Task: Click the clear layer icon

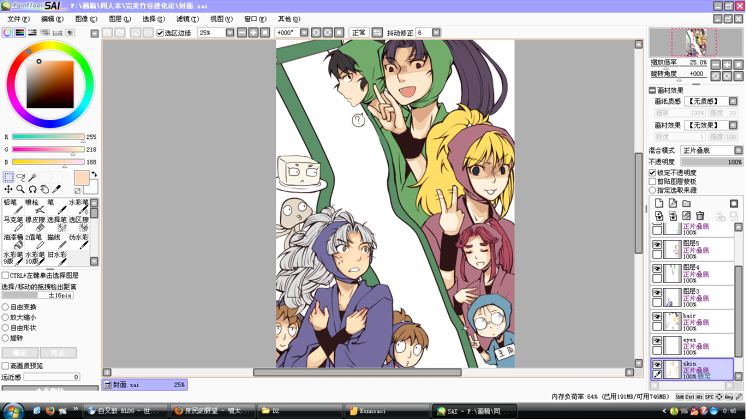Action: [x=687, y=216]
